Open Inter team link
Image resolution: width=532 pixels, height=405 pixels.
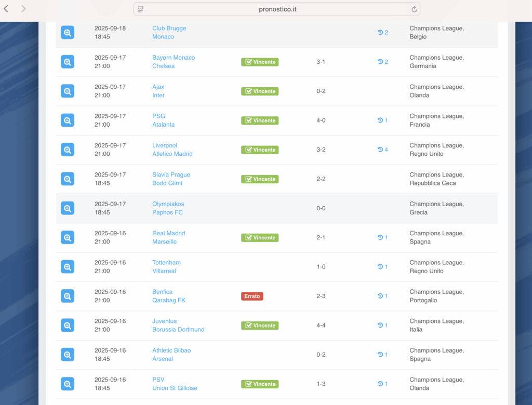point(158,96)
